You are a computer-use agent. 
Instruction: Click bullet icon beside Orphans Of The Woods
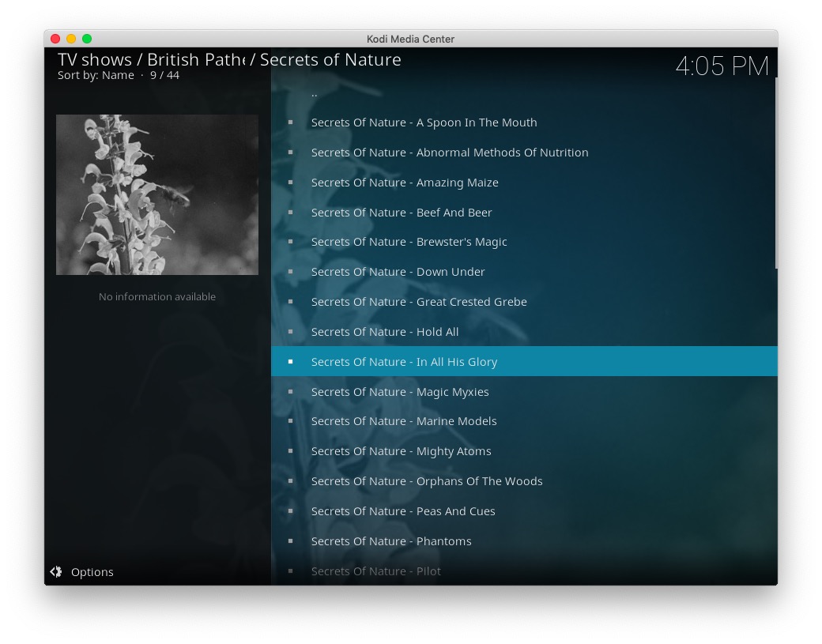[290, 481]
